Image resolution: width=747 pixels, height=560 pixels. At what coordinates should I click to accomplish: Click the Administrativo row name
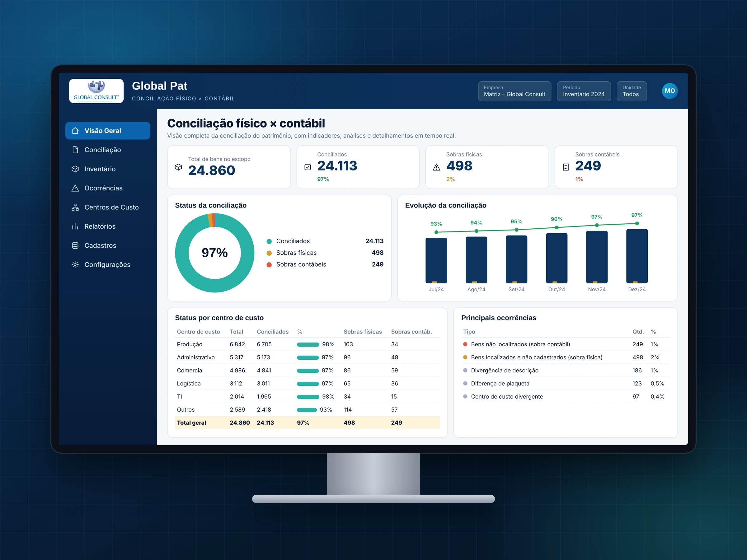tap(196, 357)
